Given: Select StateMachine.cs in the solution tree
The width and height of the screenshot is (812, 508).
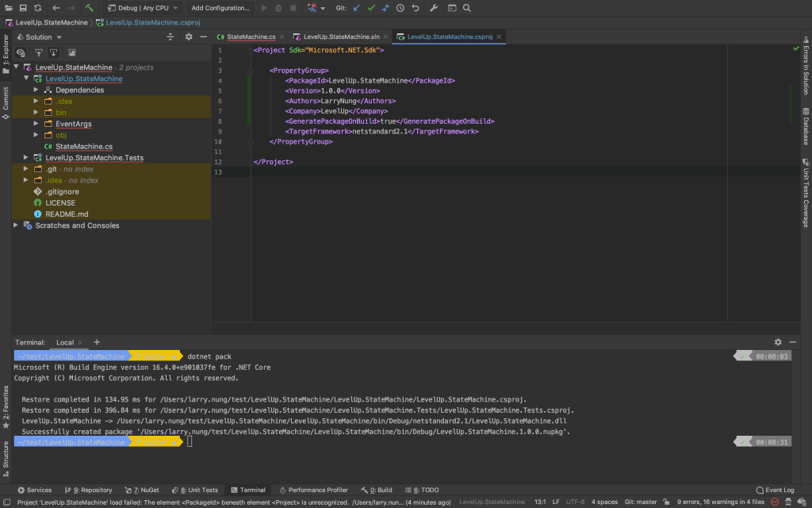Looking at the screenshot, I should tap(84, 147).
